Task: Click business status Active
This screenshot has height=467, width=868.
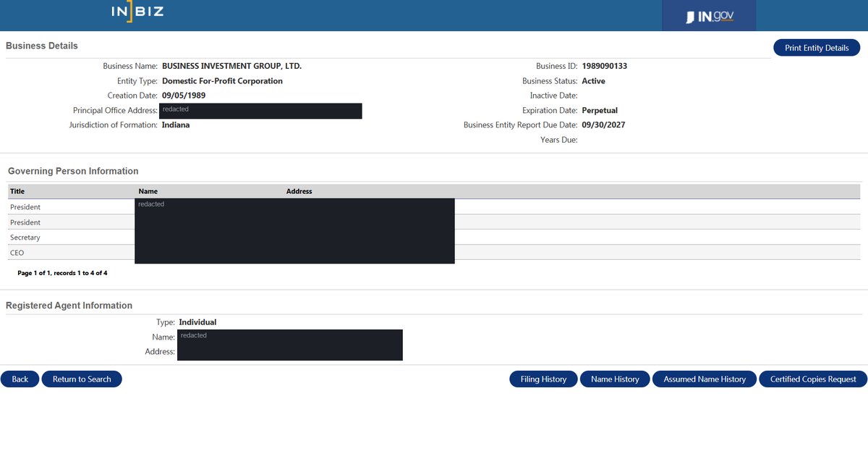Action: (x=593, y=81)
